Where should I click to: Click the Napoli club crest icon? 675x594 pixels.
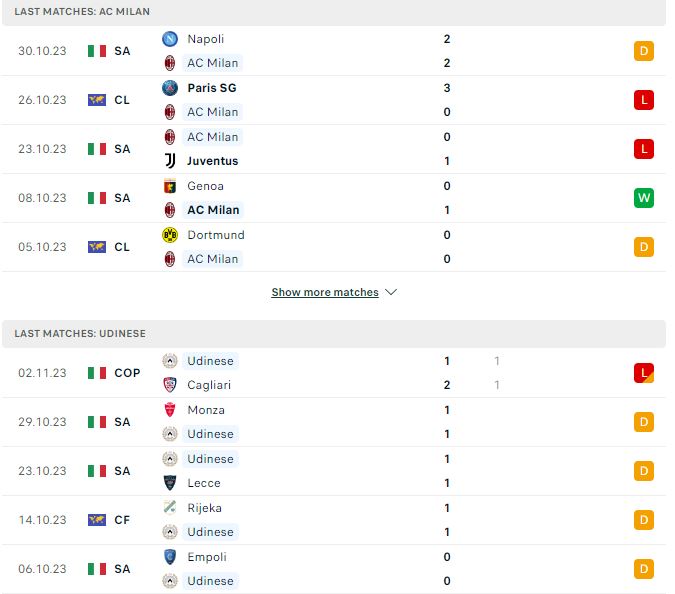pyautogui.click(x=170, y=39)
